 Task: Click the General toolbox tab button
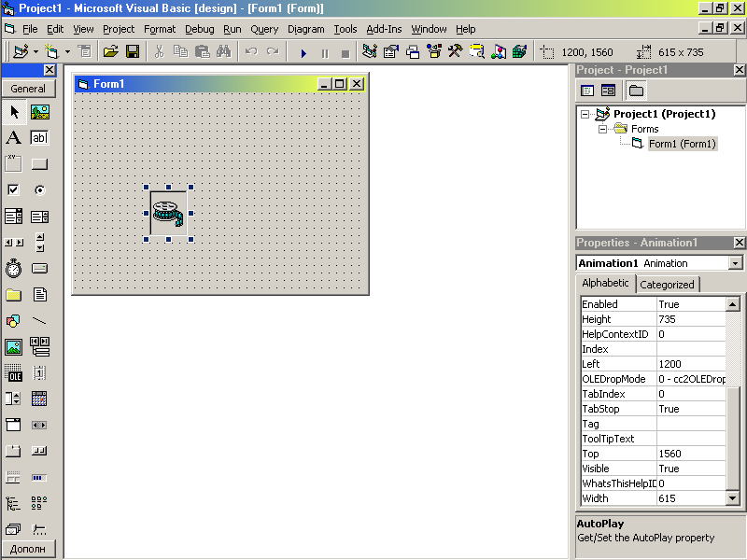pos(28,89)
